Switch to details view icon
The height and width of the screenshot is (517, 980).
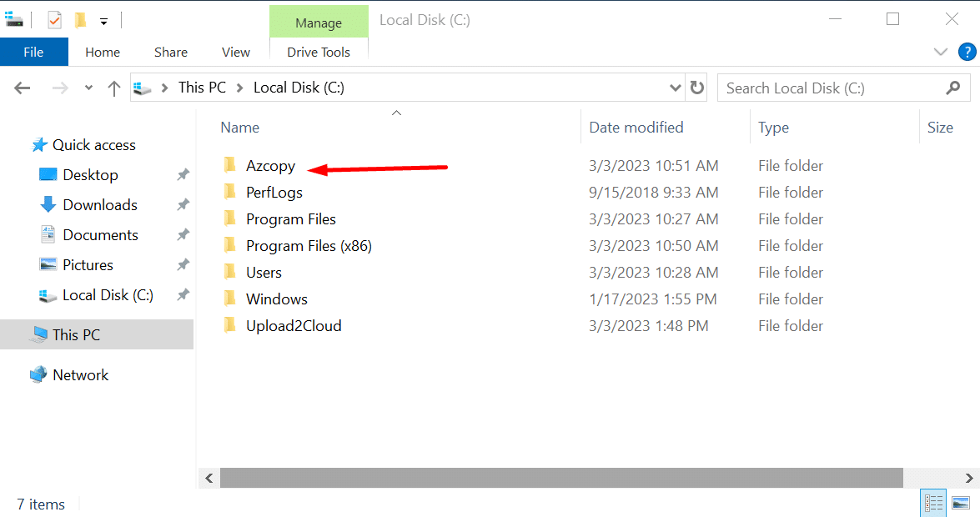[x=933, y=502]
